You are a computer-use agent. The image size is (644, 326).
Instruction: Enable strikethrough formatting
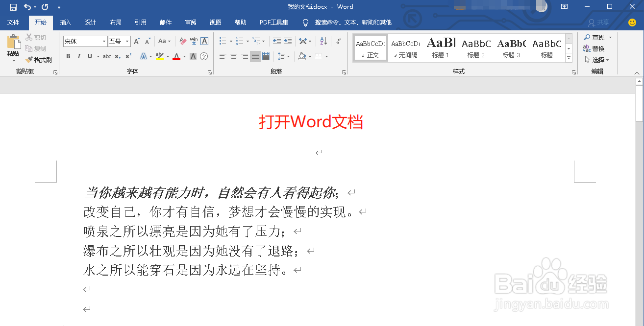[107, 56]
